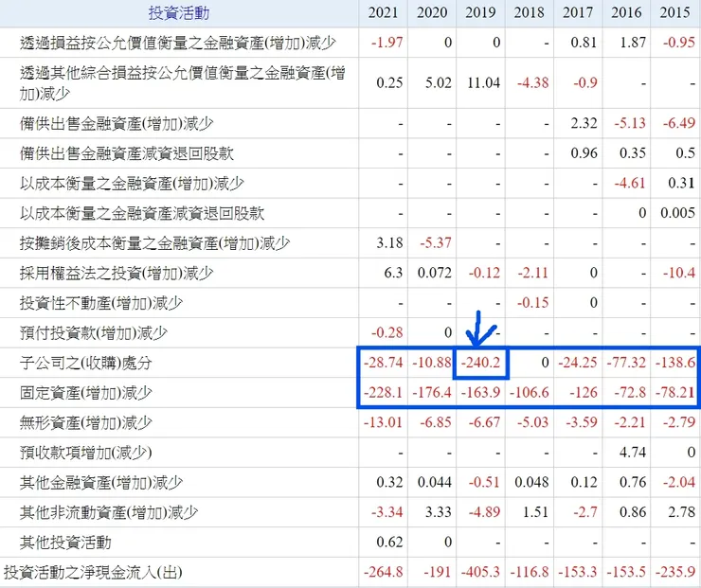Click the -28.74 value in 2021

[x=384, y=363]
